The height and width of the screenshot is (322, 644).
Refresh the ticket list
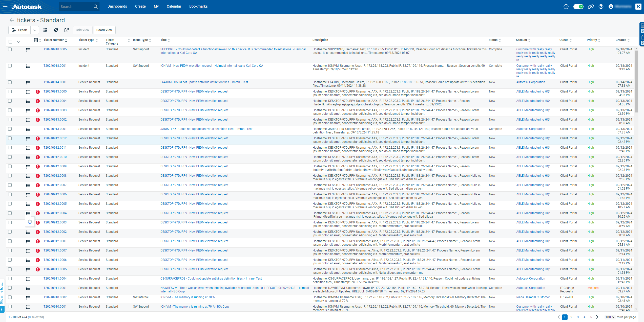56,30
